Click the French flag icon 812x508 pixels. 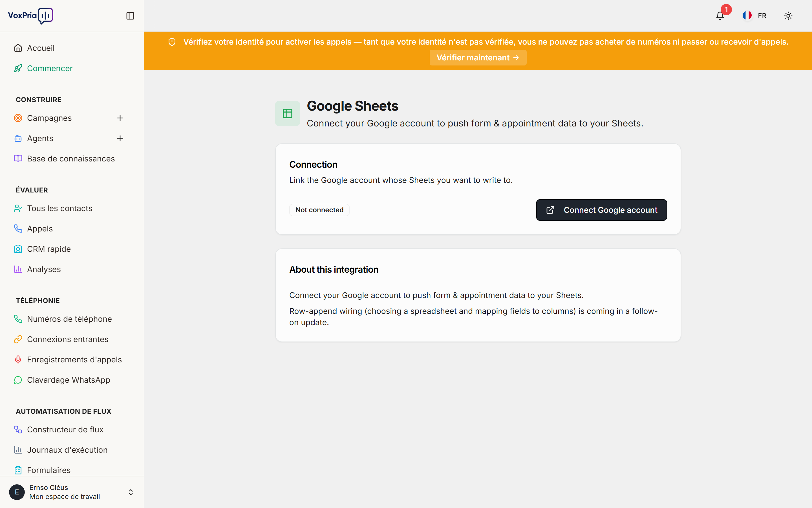747,16
